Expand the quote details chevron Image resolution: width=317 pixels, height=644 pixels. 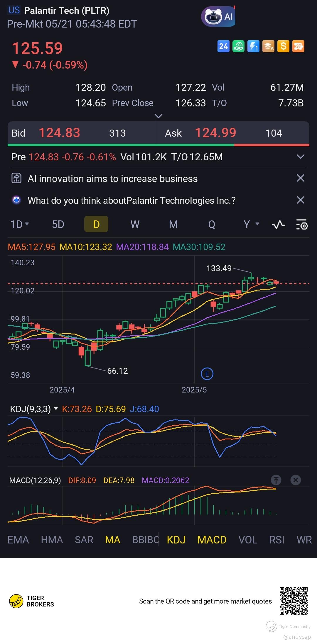(x=158, y=116)
